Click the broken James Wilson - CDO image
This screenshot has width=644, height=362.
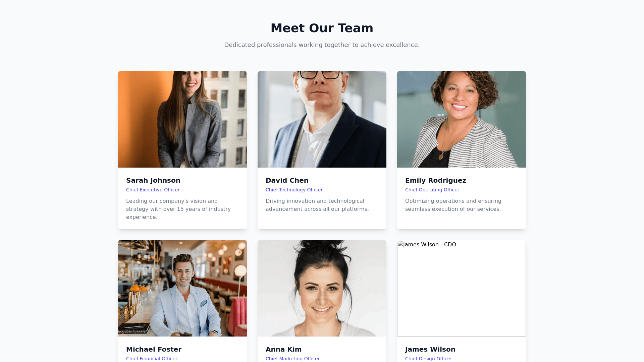(462, 288)
